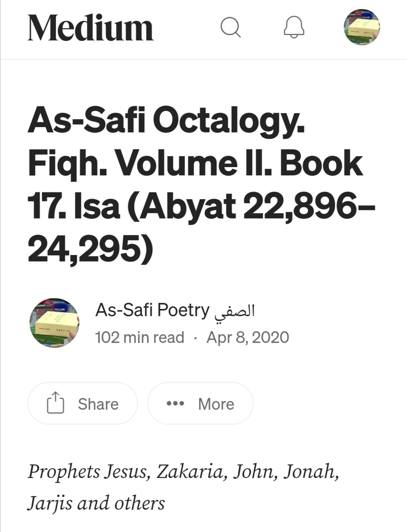This screenshot has width=407, height=532.
Task: Go to Medium home via logo
Action: pyautogui.click(x=90, y=28)
